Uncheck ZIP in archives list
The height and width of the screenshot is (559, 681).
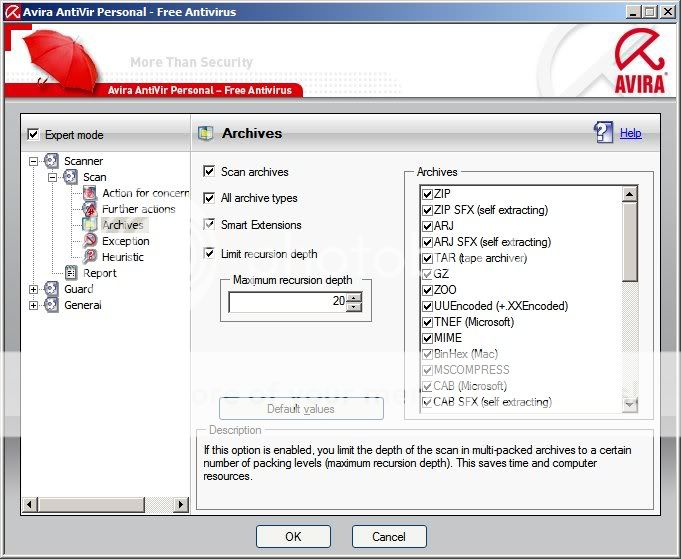point(427,194)
